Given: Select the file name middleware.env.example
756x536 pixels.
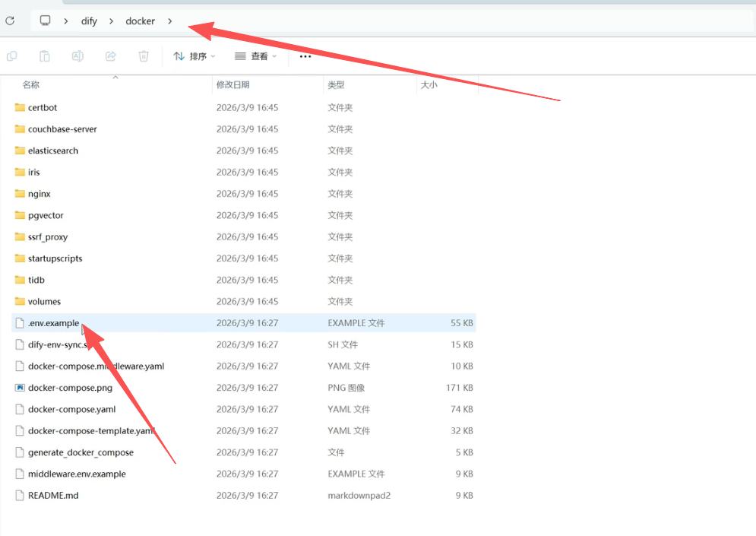Looking at the screenshot, I should [77, 474].
